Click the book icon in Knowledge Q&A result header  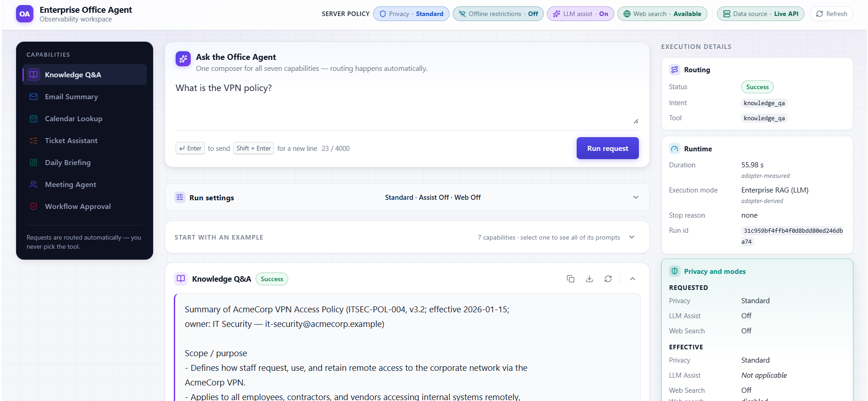tap(181, 278)
